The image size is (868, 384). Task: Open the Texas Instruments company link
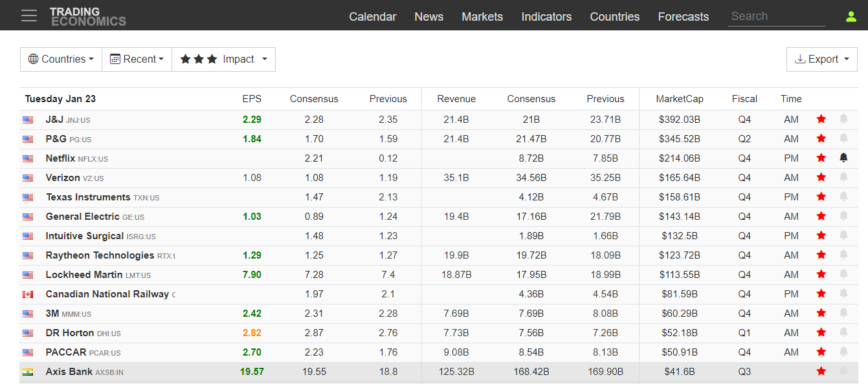(88, 197)
